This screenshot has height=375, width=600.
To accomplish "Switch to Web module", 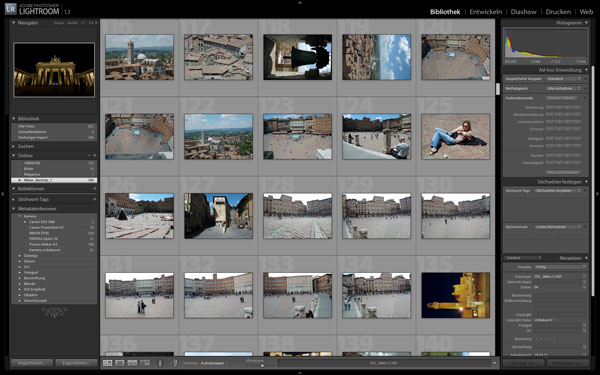I will pos(586,12).
